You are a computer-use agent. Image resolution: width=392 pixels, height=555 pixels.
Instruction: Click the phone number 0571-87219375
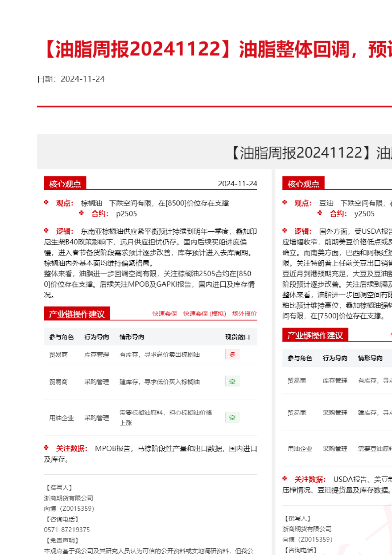67,530
